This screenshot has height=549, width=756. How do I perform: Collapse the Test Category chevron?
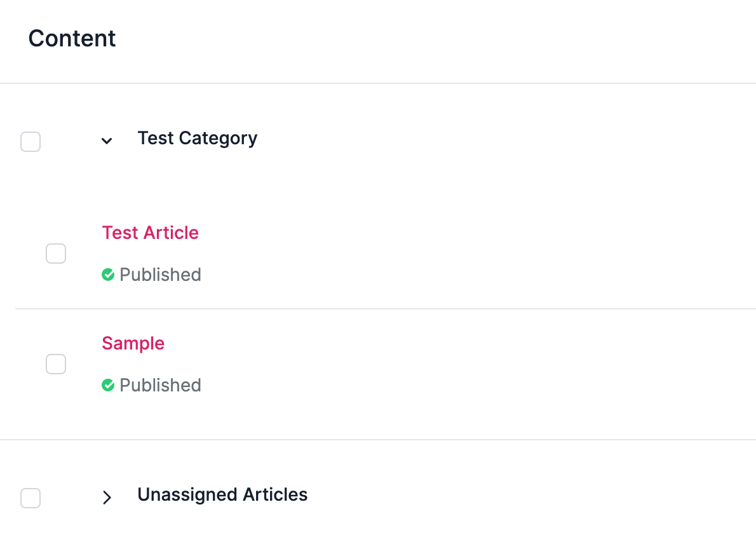(x=107, y=141)
